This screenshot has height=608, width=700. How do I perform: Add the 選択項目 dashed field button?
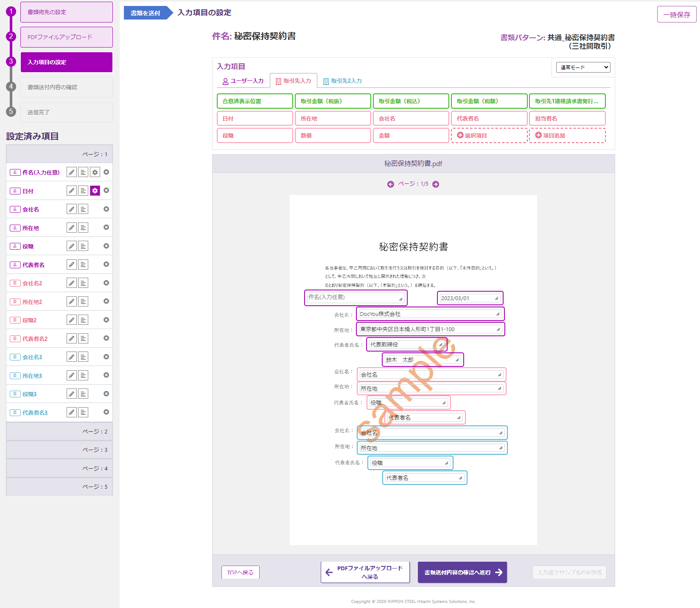(x=489, y=135)
